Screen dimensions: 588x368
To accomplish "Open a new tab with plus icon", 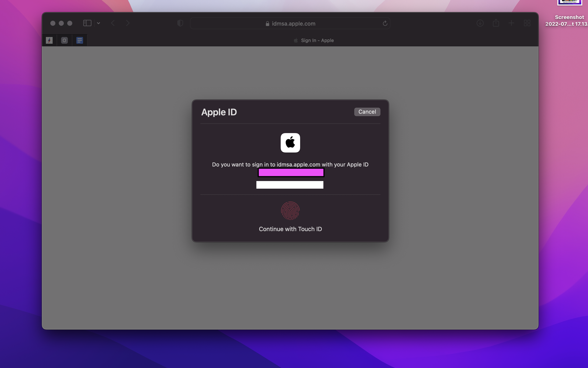I will coord(511,23).
